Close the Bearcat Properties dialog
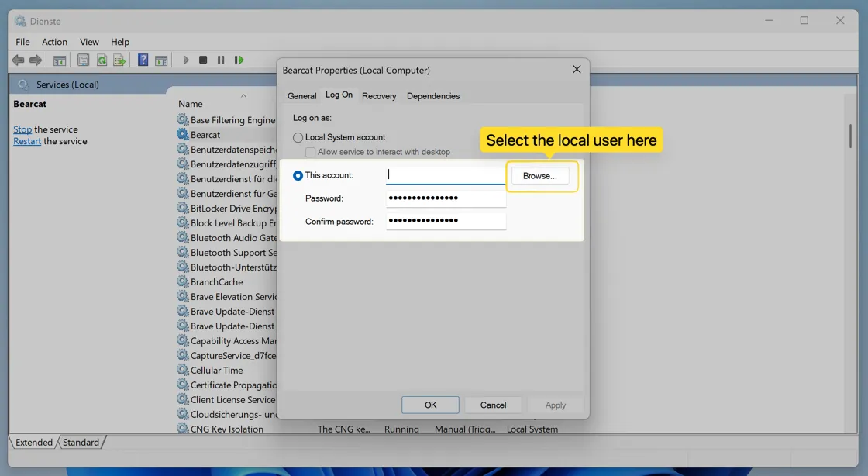Viewport: 868px width, 476px height. (x=577, y=69)
